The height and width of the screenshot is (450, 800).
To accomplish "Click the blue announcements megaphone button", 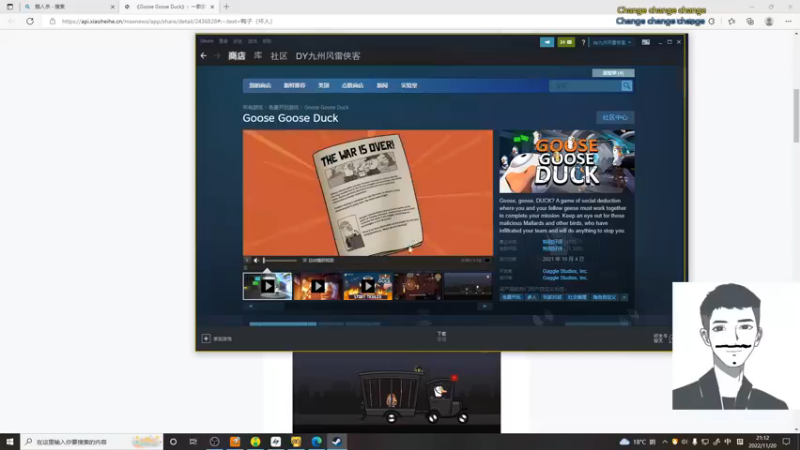I will pos(547,42).
